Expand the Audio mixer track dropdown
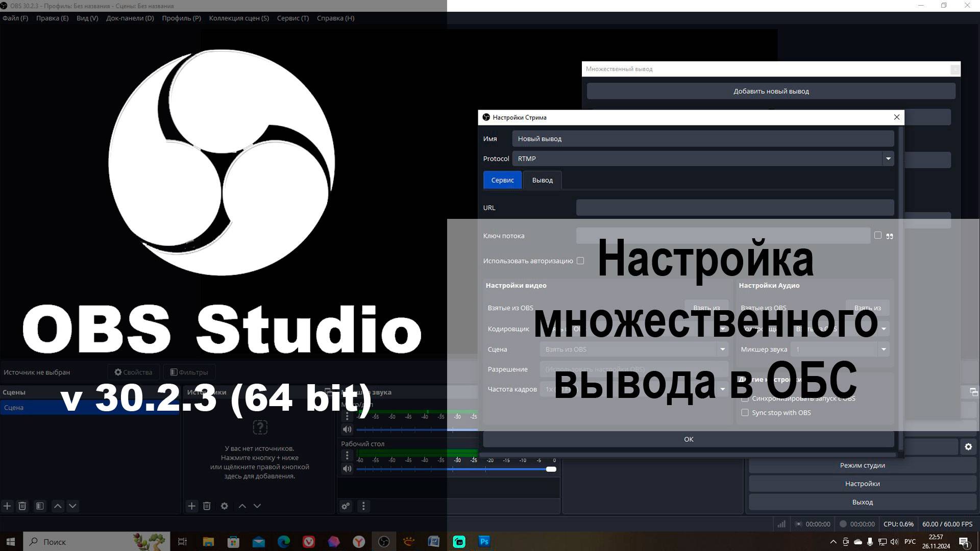The width and height of the screenshot is (980, 551). point(884,349)
